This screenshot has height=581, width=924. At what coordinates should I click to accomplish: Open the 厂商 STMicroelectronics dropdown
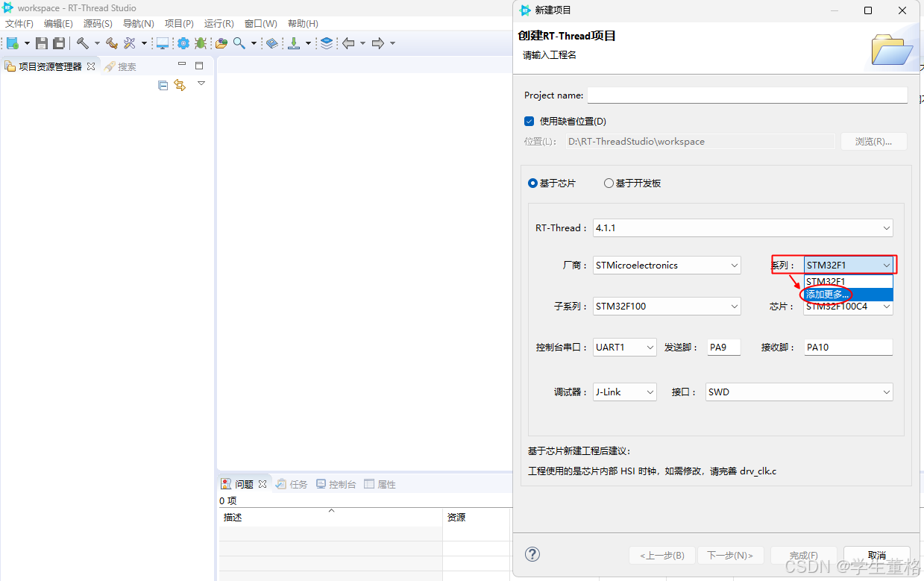coord(667,265)
